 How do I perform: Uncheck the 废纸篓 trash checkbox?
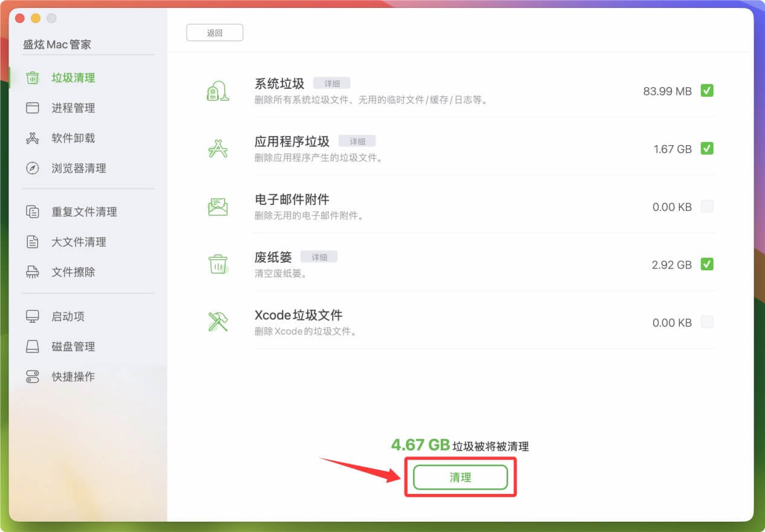coord(707,264)
